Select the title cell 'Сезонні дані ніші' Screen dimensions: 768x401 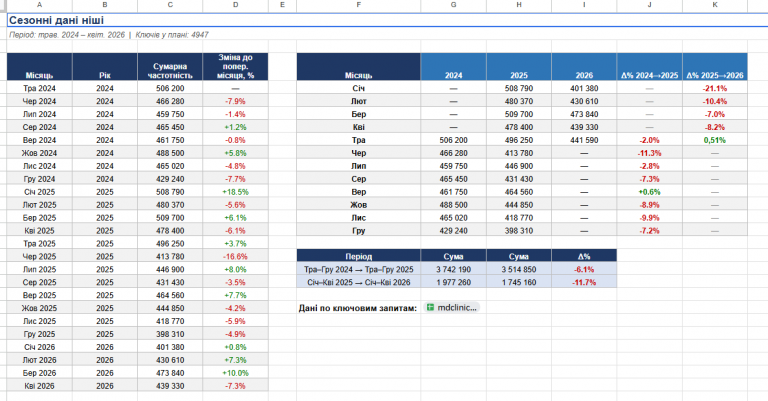[56, 20]
